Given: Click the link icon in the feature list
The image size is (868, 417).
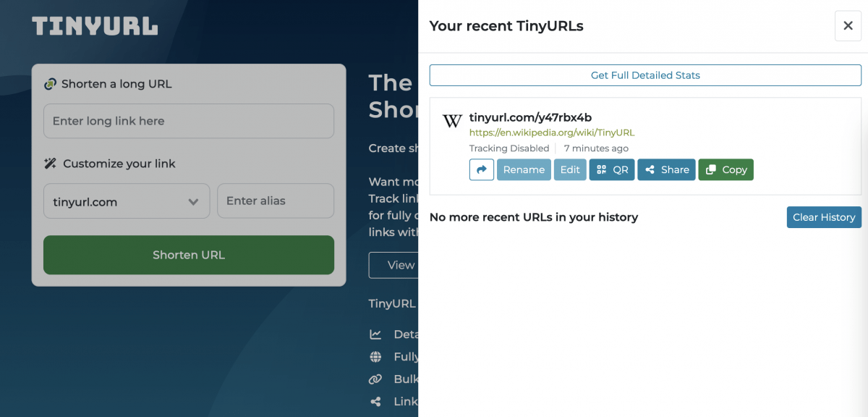Looking at the screenshot, I should point(375,379).
